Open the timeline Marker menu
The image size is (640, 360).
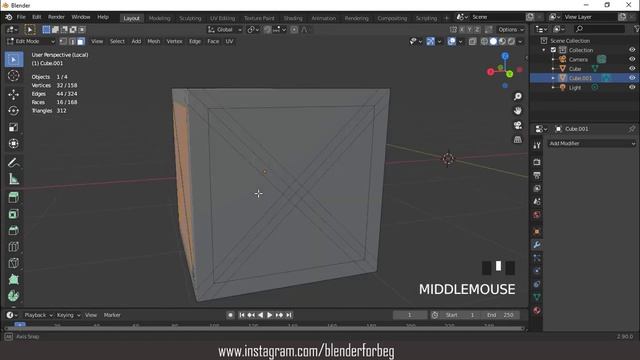coord(112,315)
